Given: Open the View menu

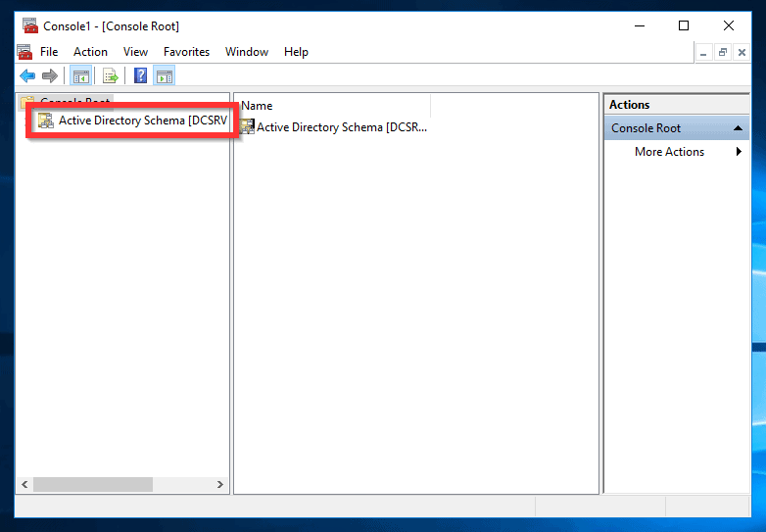Looking at the screenshot, I should point(135,52).
